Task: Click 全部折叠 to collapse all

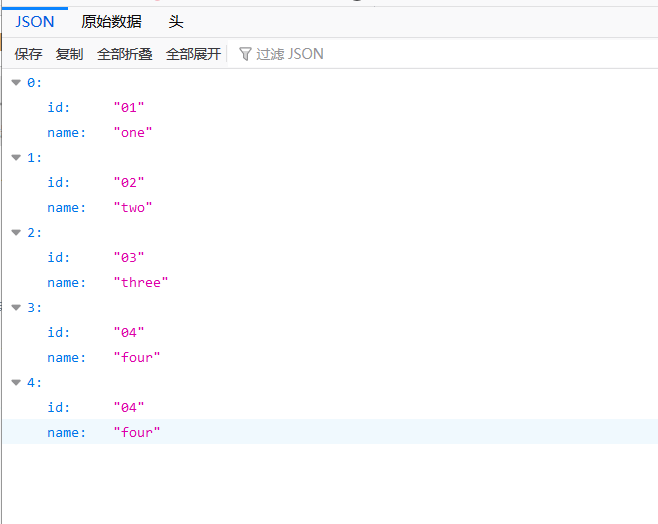Action: tap(125, 54)
